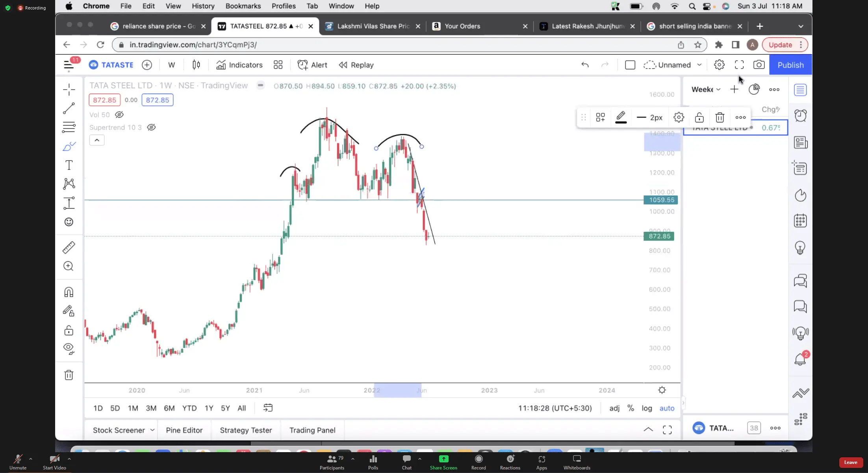Image resolution: width=868 pixels, height=473 pixels.
Task: Open the Alerts clock panel in the right sidebar
Action: pos(800,116)
